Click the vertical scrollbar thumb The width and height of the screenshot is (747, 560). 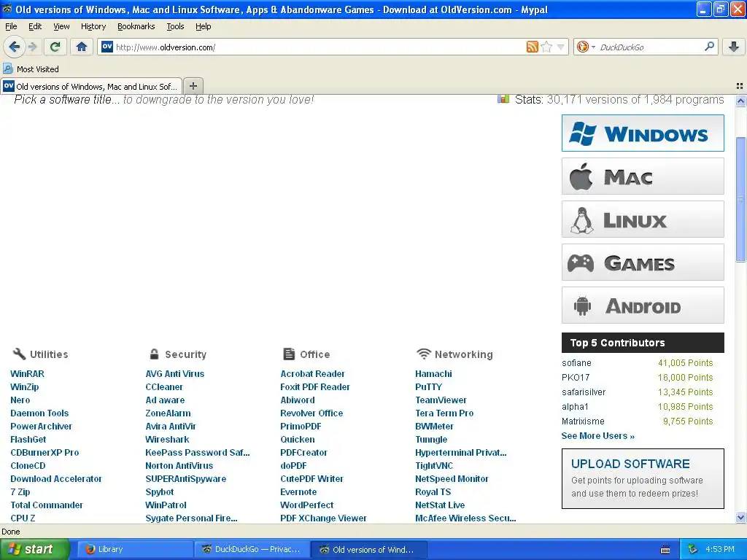pyautogui.click(x=740, y=199)
